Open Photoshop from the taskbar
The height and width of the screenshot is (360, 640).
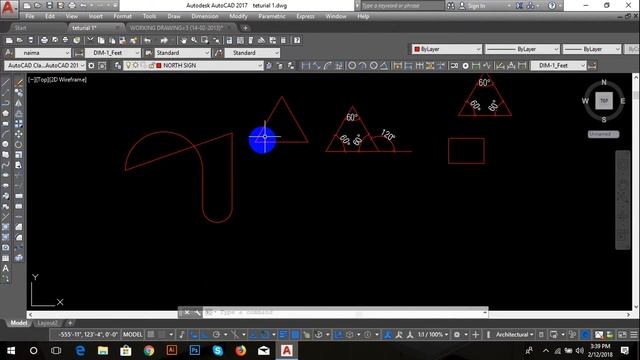(x=195, y=350)
